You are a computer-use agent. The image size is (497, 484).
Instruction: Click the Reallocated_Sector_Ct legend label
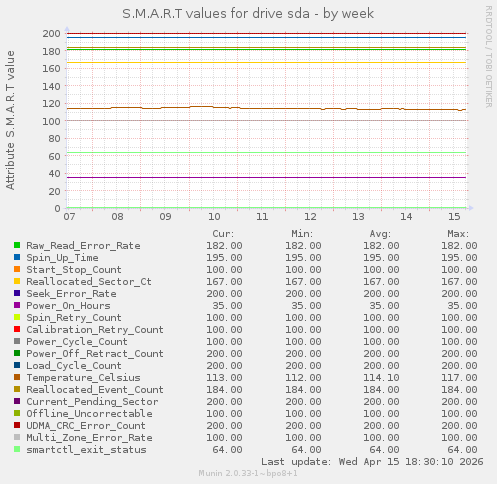point(89,282)
